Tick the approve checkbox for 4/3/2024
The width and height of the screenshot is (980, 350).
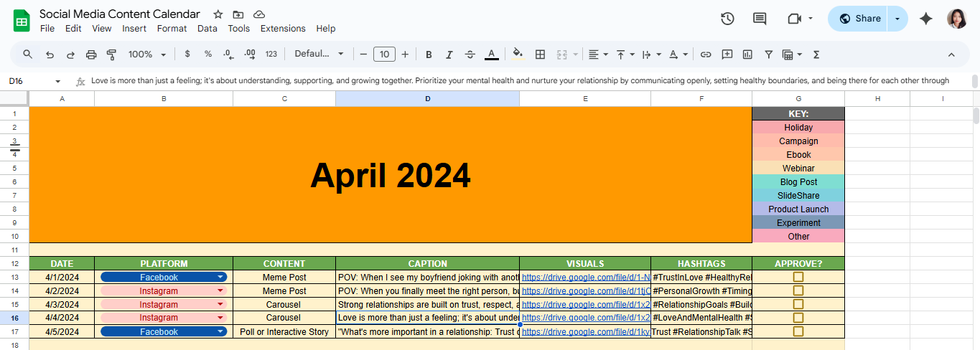[x=798, y=304]
